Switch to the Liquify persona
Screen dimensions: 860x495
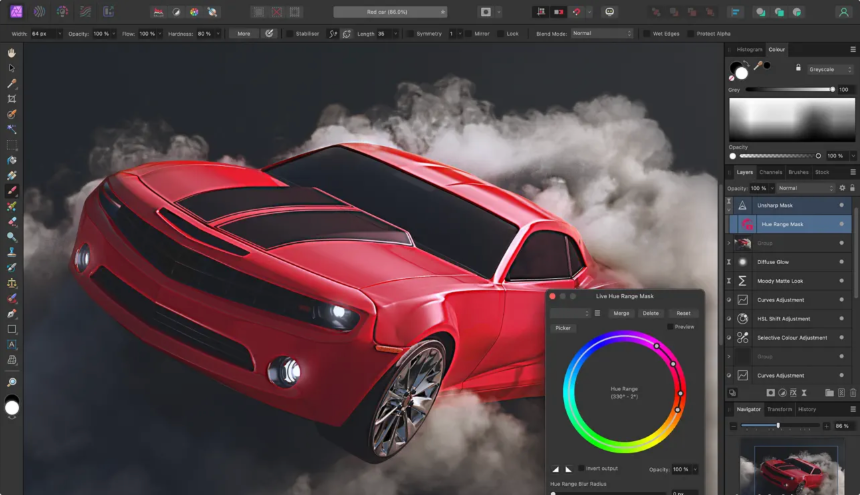pyautogui.click(x=39, y=12)
